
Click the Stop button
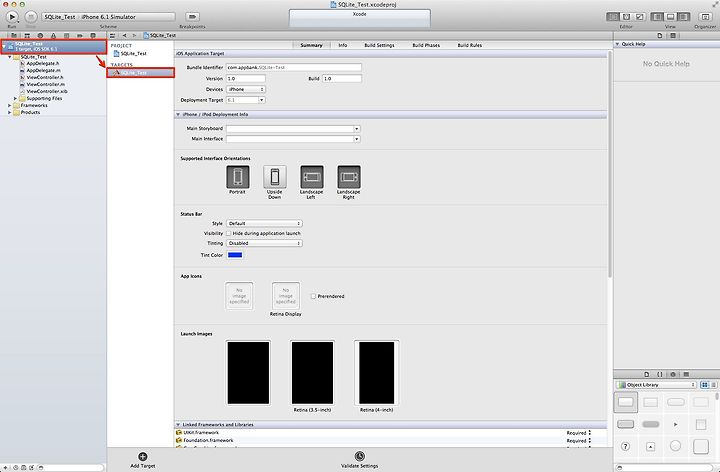pyautogui.click(x=31, y=17)
